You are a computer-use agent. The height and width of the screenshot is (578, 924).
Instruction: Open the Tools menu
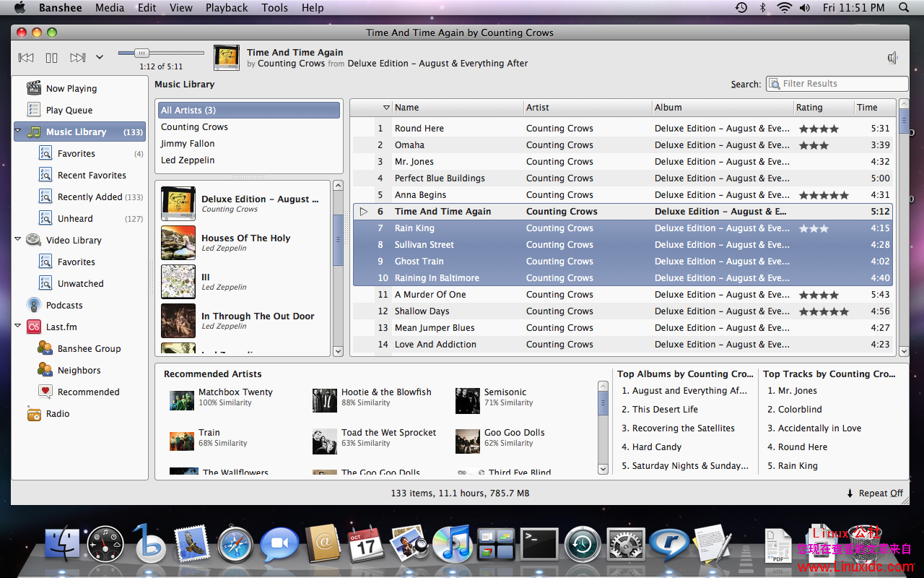(x=275, y=7)
